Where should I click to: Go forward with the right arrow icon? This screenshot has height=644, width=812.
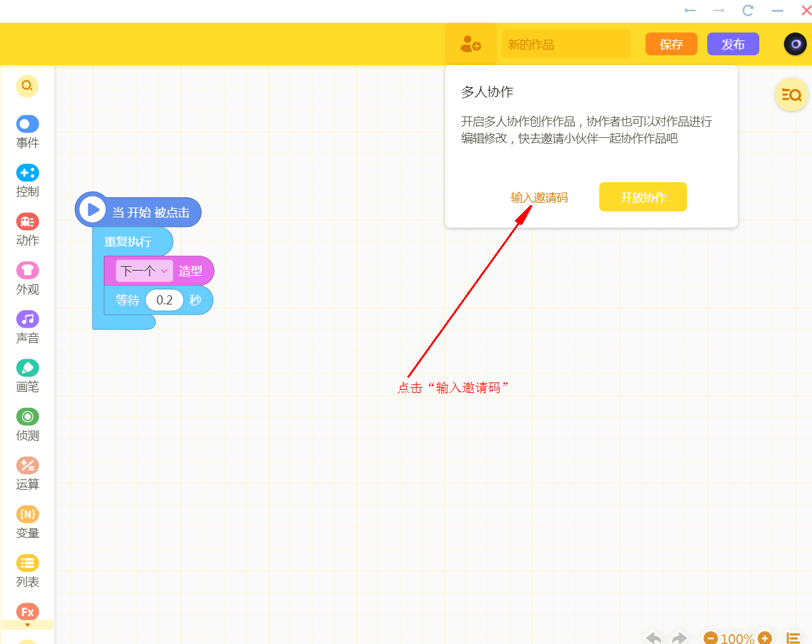(718, 10)
